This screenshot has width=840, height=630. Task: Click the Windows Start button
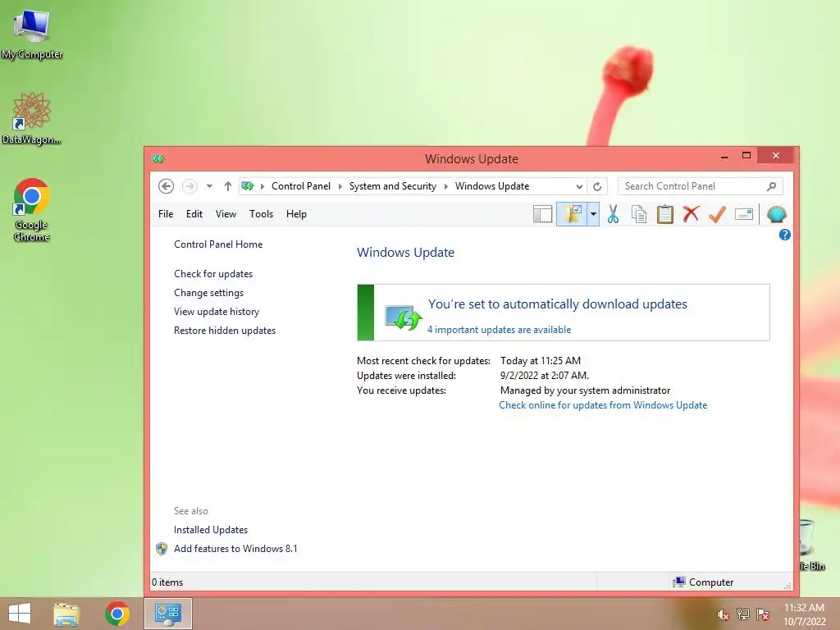pos(20,614)
